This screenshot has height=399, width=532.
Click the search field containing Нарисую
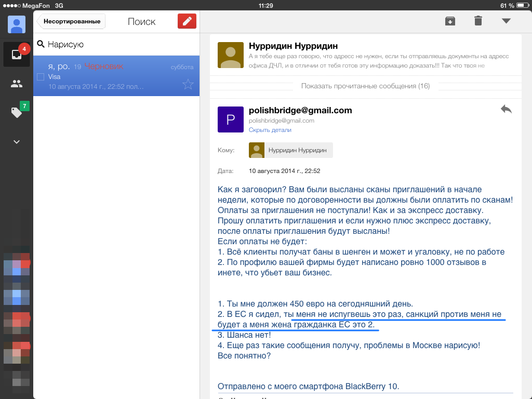pos(117,45)
